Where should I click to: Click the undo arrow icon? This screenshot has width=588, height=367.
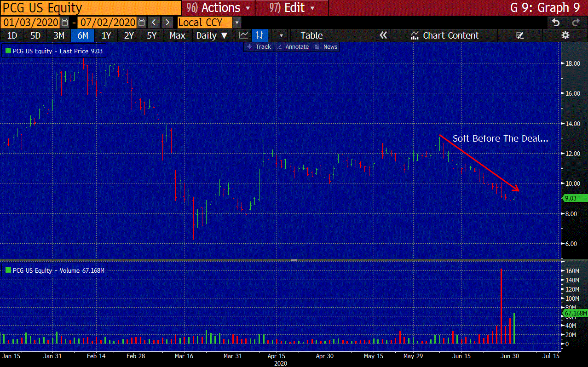point(556,23)
